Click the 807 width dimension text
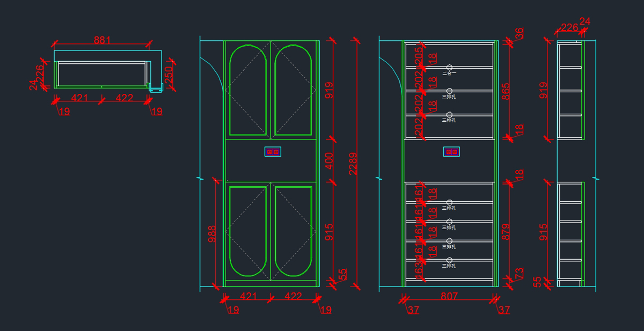644x331 pixels. coord(449,296)
